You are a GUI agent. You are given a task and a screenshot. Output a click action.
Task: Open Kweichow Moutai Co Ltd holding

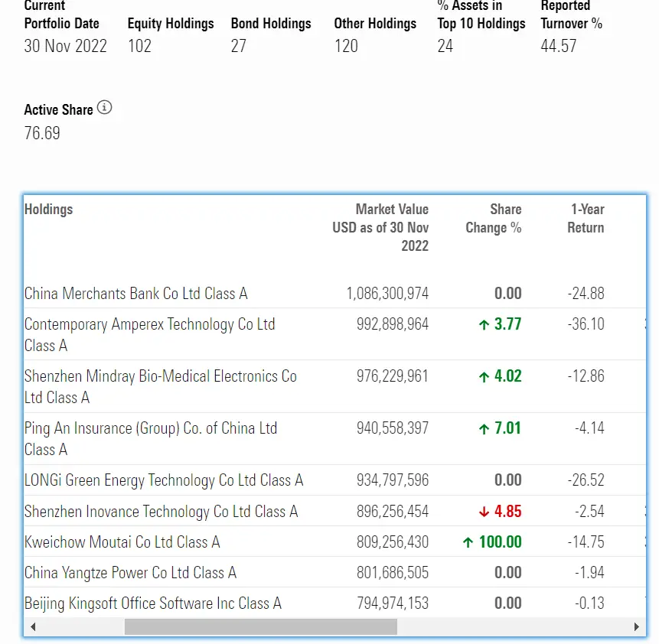coord(122,542)
